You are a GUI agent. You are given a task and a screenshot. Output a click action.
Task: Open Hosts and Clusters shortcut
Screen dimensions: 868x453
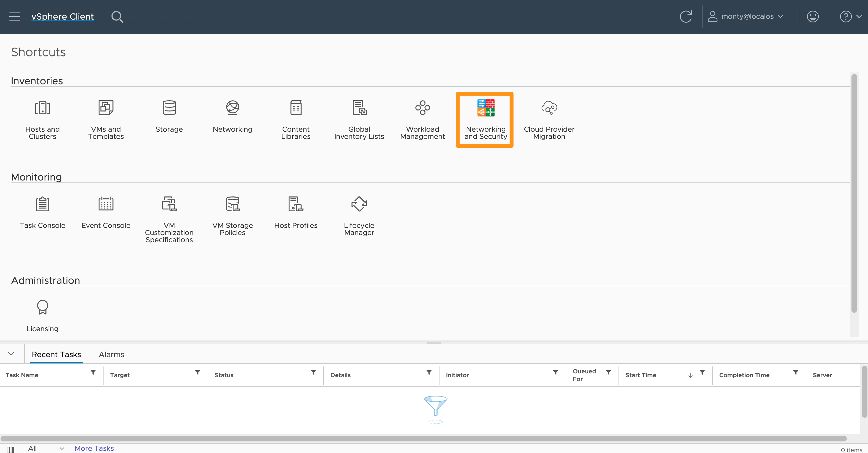42,120
